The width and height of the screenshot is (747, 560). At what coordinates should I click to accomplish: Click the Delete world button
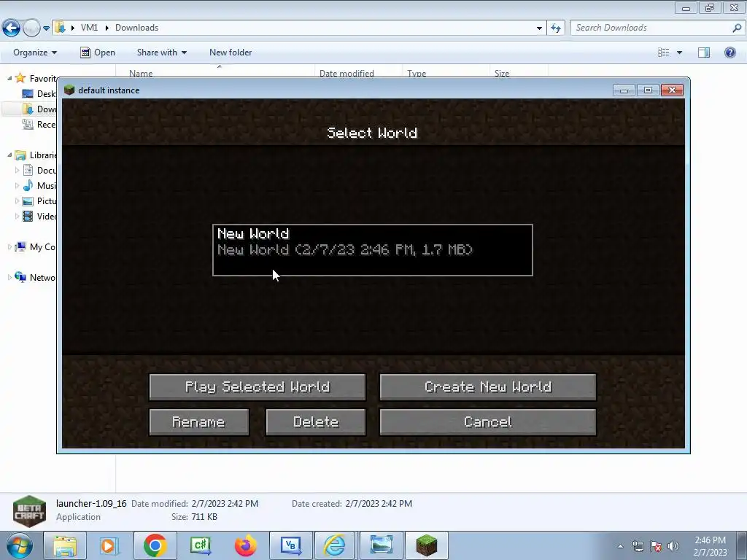(x=316, y=422)
